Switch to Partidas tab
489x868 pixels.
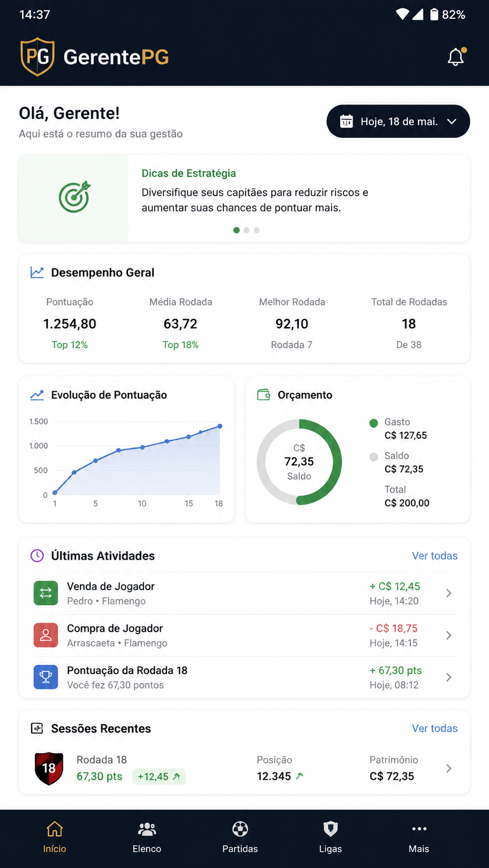[240, 838]
